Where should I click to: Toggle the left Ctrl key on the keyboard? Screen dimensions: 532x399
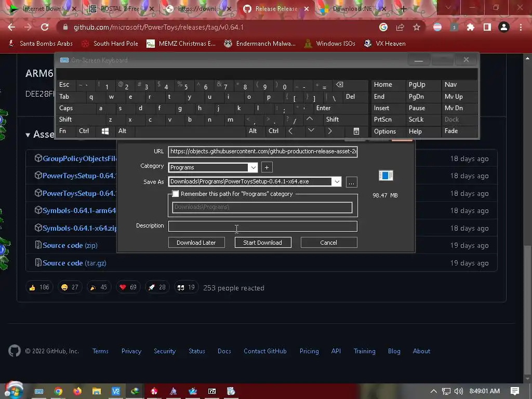coord(86,131)
